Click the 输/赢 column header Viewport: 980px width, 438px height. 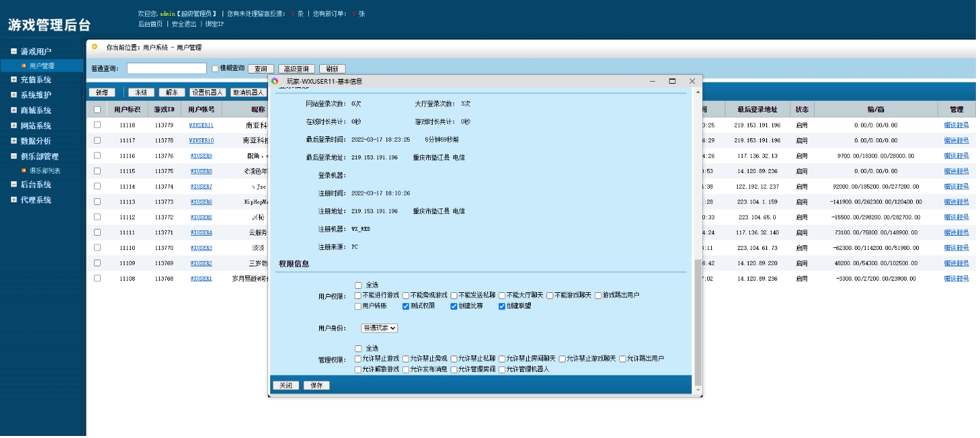click(876, 110)
